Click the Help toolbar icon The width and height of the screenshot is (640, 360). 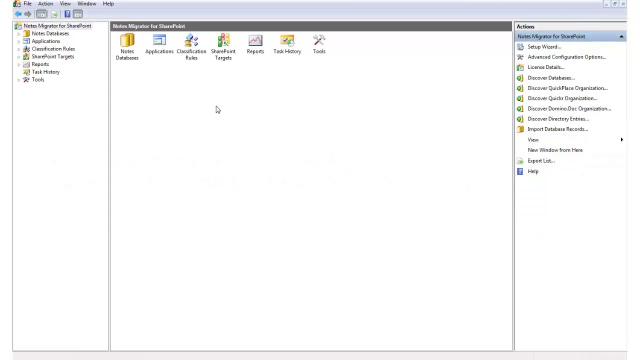click(67, 14)
